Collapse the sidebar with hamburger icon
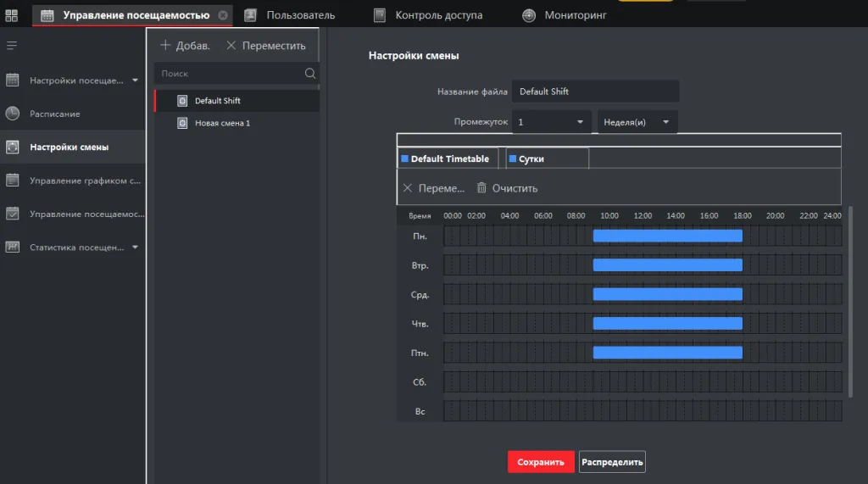The image size is (868, 484). 12,45
